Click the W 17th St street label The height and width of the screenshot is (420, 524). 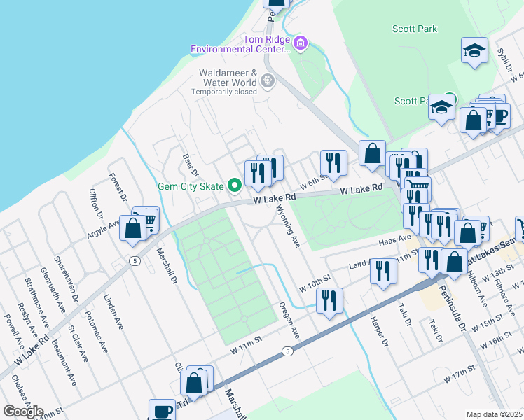pyautogui.click(x=459, y=374)
